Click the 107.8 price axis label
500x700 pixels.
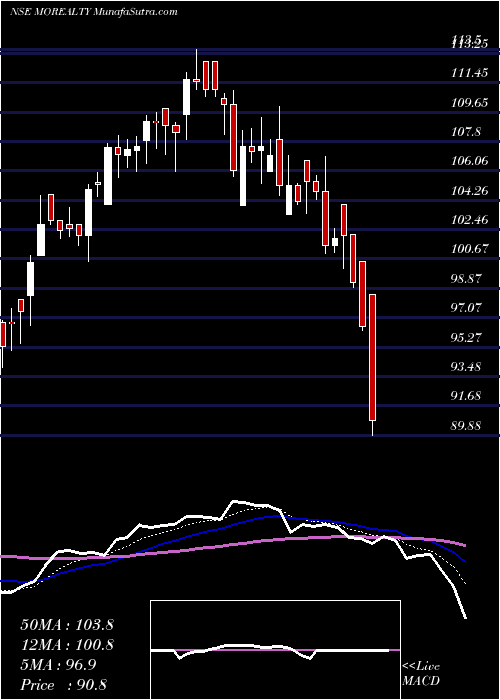466,132
